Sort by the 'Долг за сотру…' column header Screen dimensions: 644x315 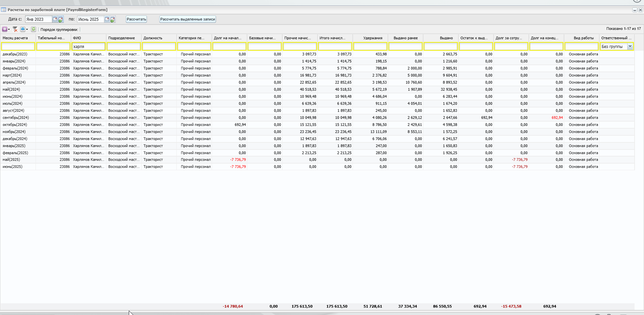coord(511,38)
